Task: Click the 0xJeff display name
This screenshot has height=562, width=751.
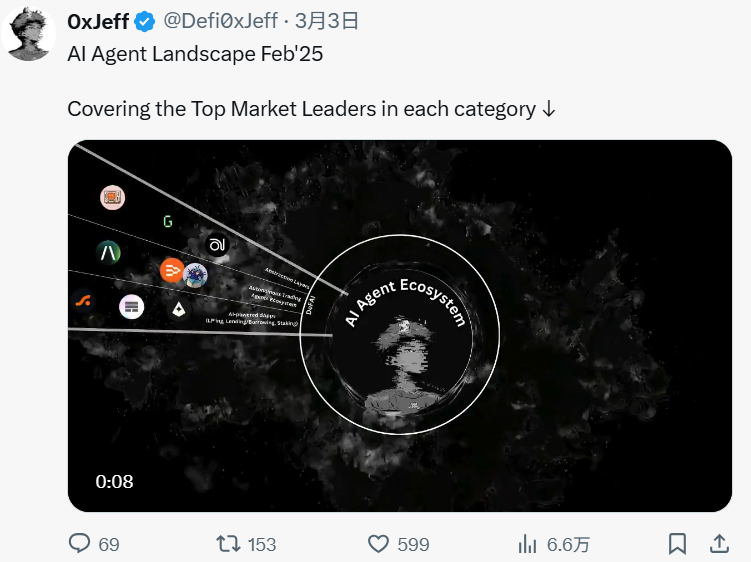Action: click(98, 21)
